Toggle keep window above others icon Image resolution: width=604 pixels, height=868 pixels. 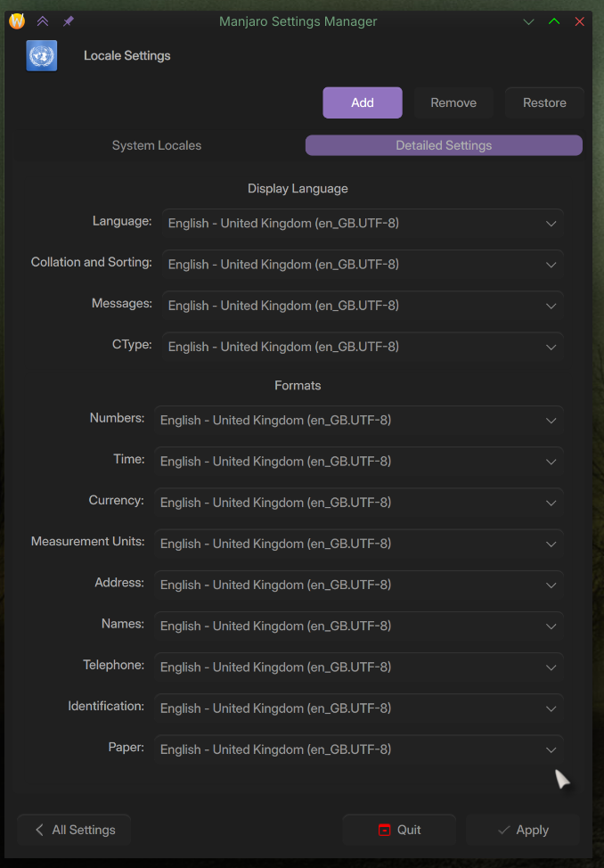tap(43, 21)
